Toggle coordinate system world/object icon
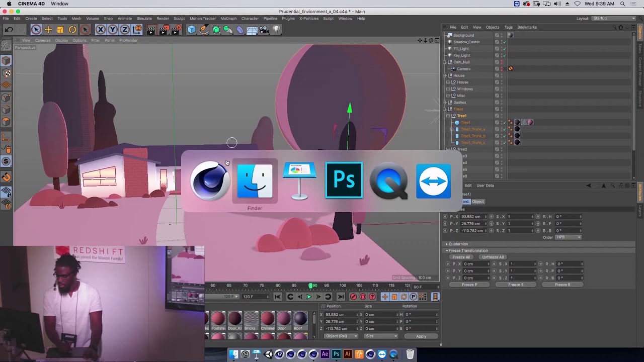 pos(137,30)
